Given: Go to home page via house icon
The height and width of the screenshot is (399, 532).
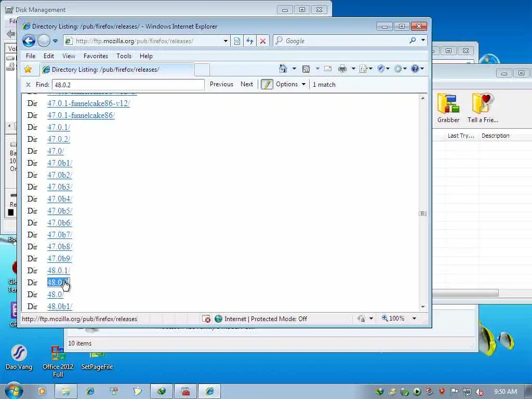Looking at the screenshot, I should [x=283, y=69].
